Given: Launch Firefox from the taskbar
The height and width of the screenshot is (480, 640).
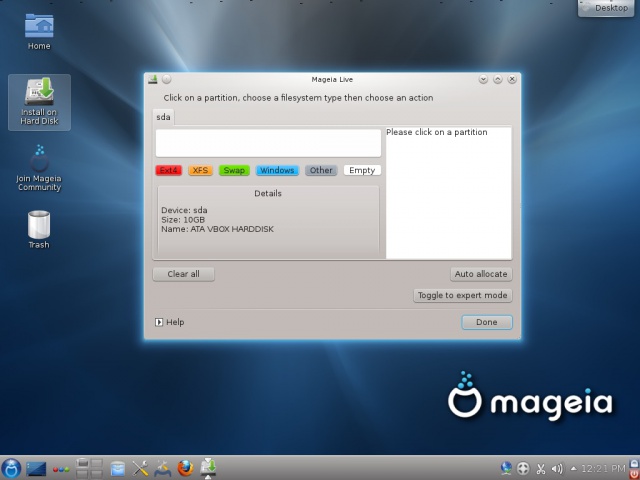Looking at the screenshot, I should click(x=185, y=468).
